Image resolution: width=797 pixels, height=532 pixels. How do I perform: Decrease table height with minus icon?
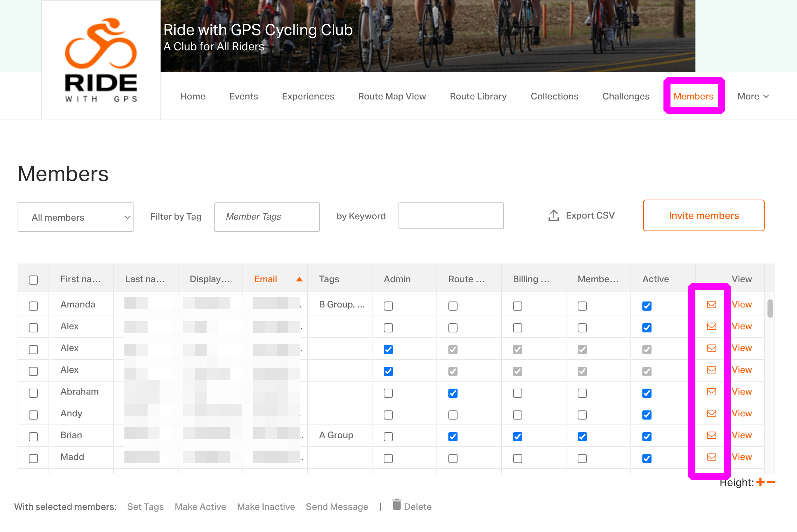771,482
